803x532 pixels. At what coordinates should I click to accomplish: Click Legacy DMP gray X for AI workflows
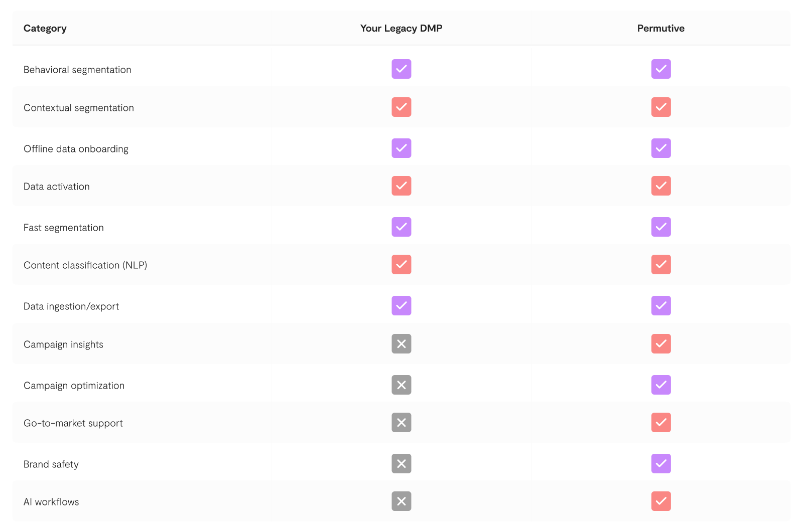(401, 501)
